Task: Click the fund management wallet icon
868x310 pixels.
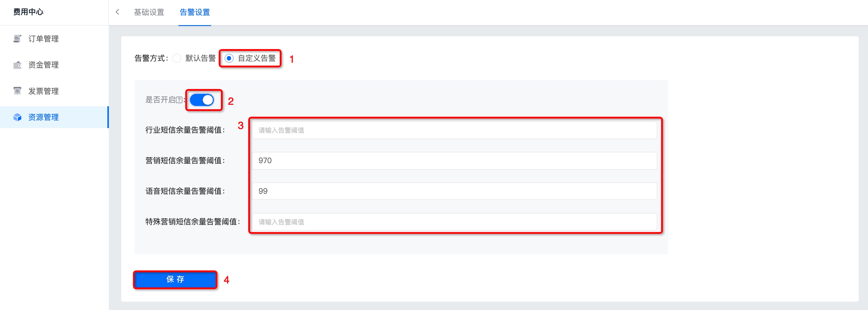Action: coord(17,65)
